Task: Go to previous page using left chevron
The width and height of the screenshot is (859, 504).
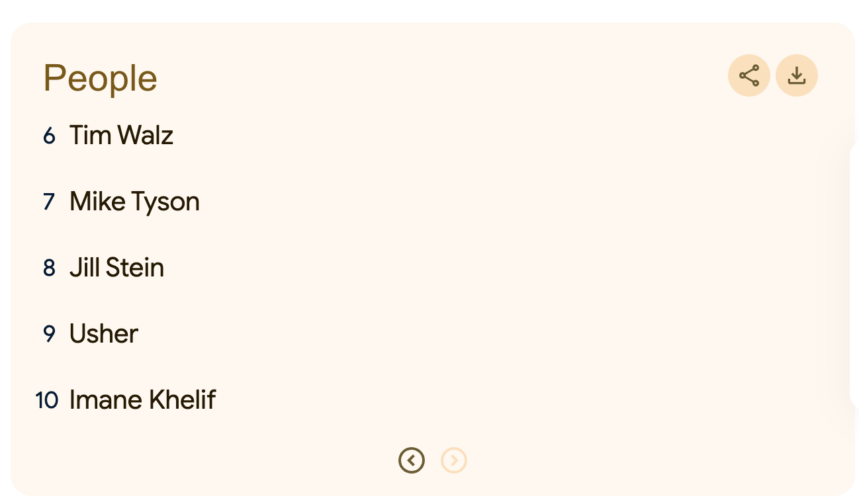Action: click(x=412, y=460)
